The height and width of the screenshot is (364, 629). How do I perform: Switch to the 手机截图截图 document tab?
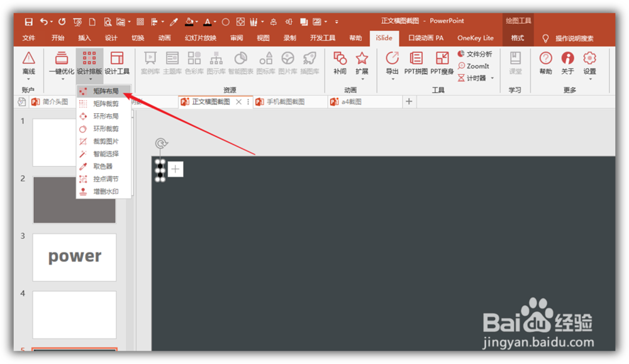pos(289,102)
